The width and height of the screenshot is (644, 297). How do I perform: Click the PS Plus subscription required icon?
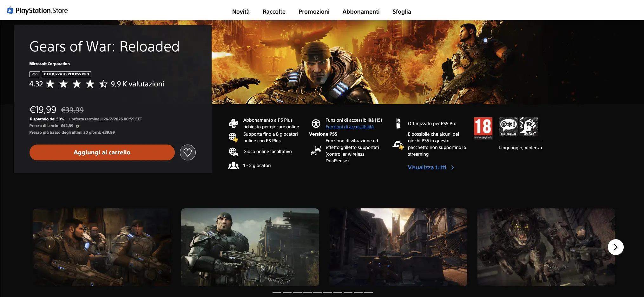(x=233, y=123)
